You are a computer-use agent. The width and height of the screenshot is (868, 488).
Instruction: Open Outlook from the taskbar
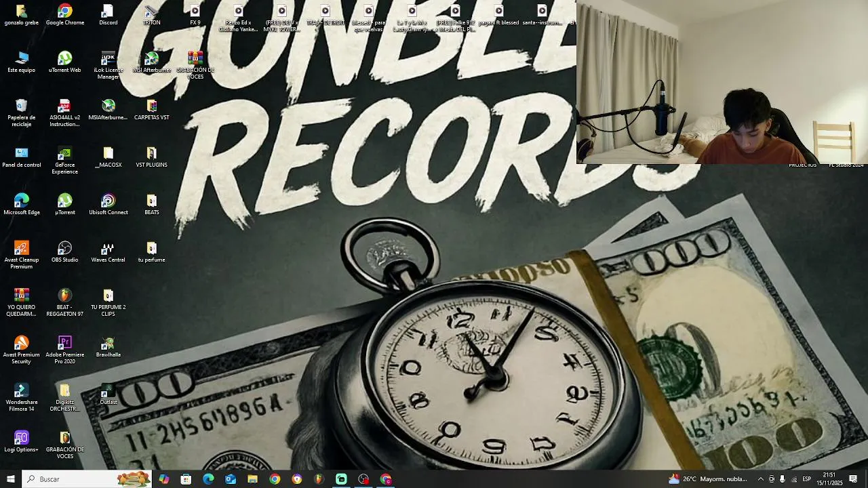[x=231, y=479]
